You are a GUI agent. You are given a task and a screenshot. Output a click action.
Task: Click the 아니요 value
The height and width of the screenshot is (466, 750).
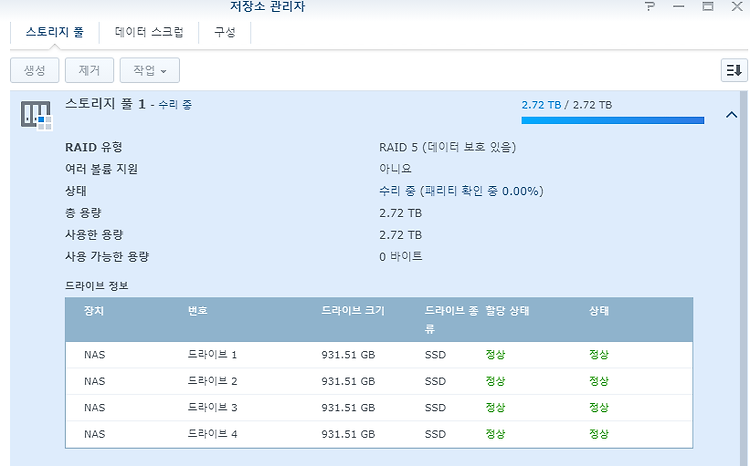click(395, 169)
